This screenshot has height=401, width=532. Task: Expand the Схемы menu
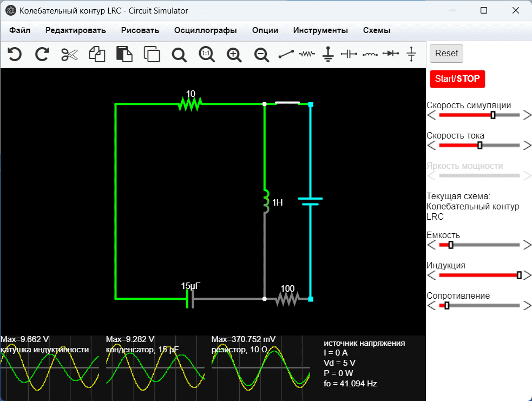[x=377, y=30]
